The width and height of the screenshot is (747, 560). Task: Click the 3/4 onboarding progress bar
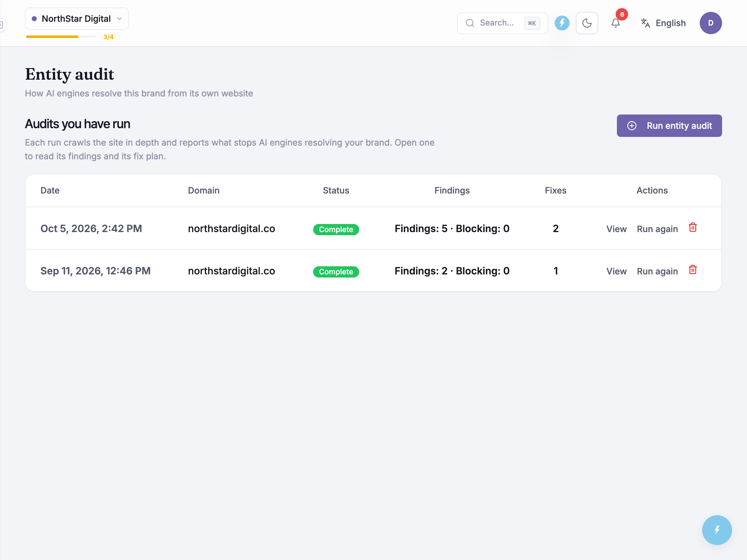(61, 37)
